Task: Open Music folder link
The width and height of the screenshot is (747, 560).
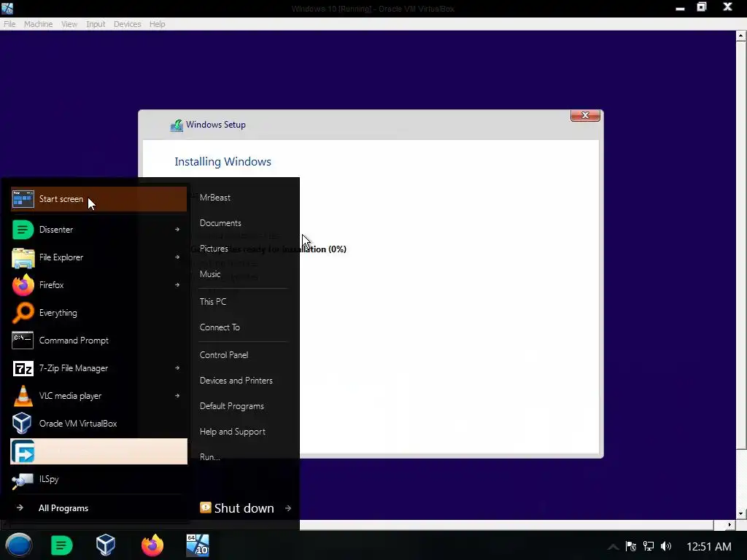Action: (x=209, y=274)
